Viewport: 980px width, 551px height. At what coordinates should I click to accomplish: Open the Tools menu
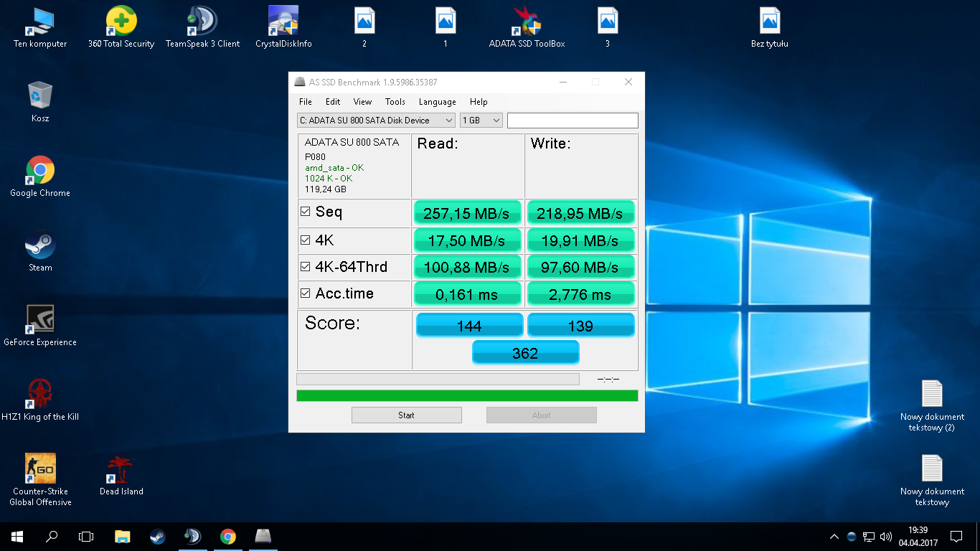(395, 102)
